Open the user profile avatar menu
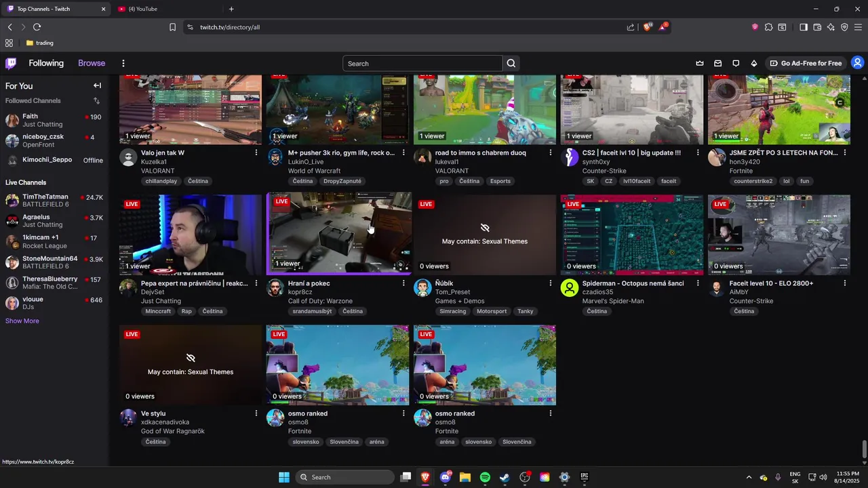 [858, 63]
